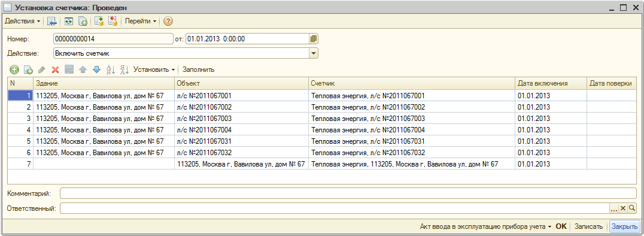Click the date 01.01.2013 in row 7
644x236 pixels.
[x=551, y=164]
